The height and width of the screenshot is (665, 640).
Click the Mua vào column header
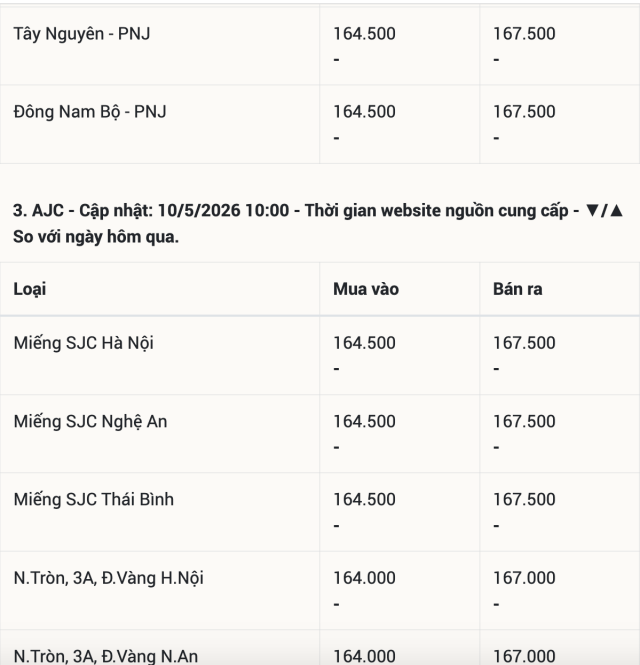pyautogui.click(x=366, y=289)
